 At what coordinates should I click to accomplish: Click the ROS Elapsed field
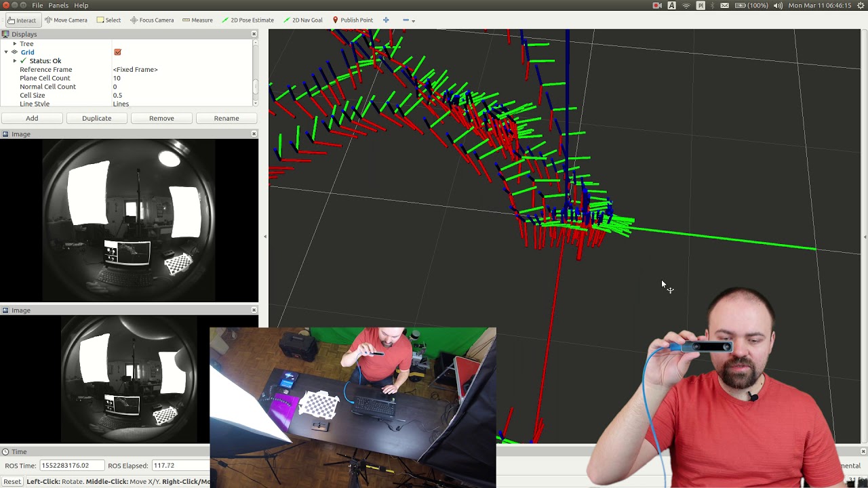click(181, 466)
